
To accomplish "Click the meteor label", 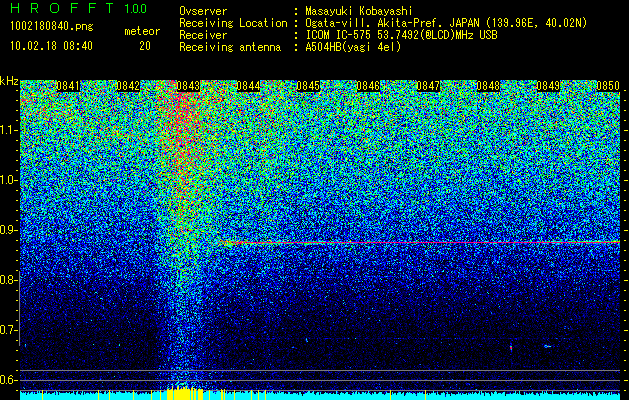I will (x=142, y=31).
